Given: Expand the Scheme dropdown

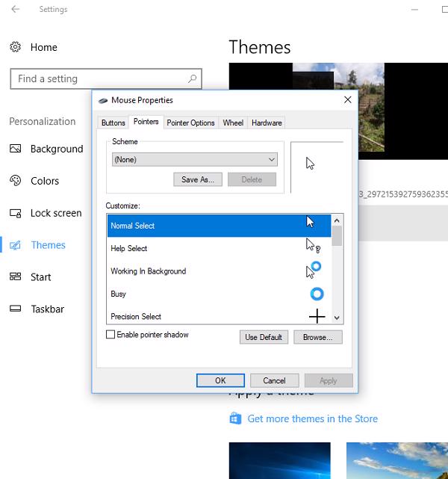Looking at the screenshot, I should click(271, 159).
